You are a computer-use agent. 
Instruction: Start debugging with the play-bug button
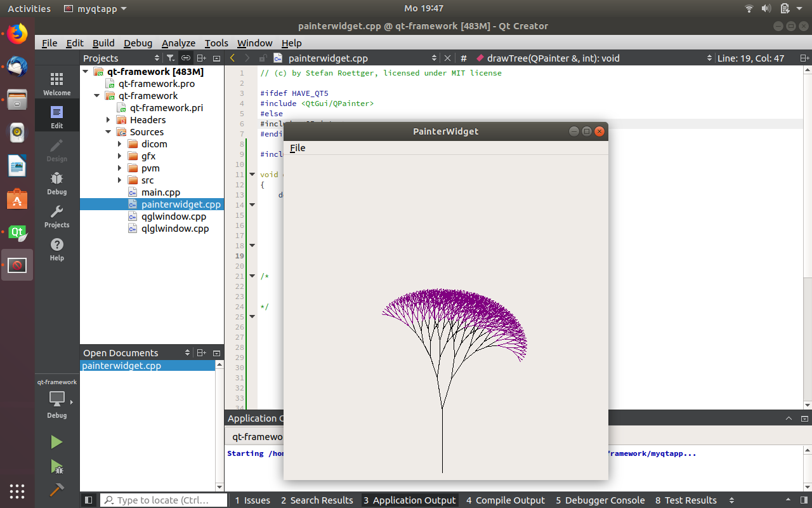[x=56, y=467]
